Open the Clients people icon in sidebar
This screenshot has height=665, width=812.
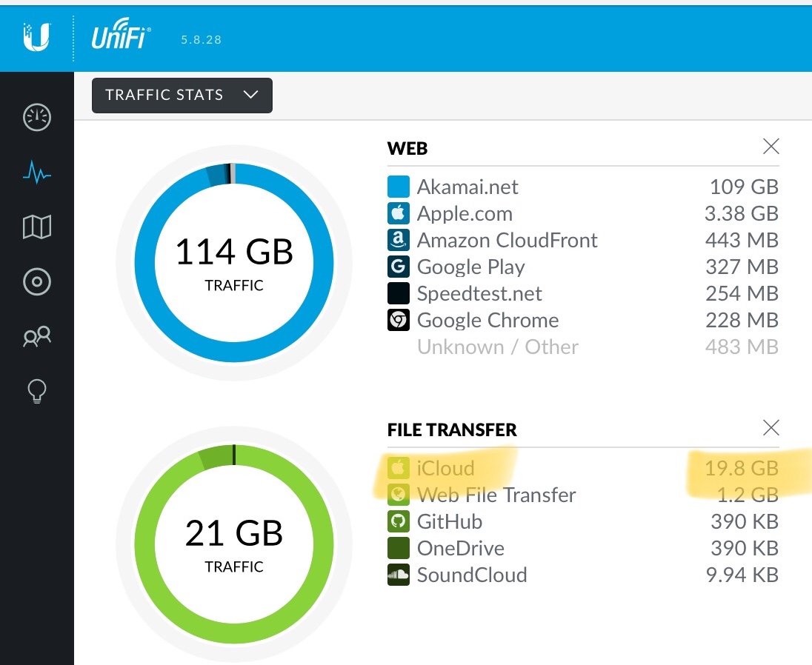click(x=37, y=336)
